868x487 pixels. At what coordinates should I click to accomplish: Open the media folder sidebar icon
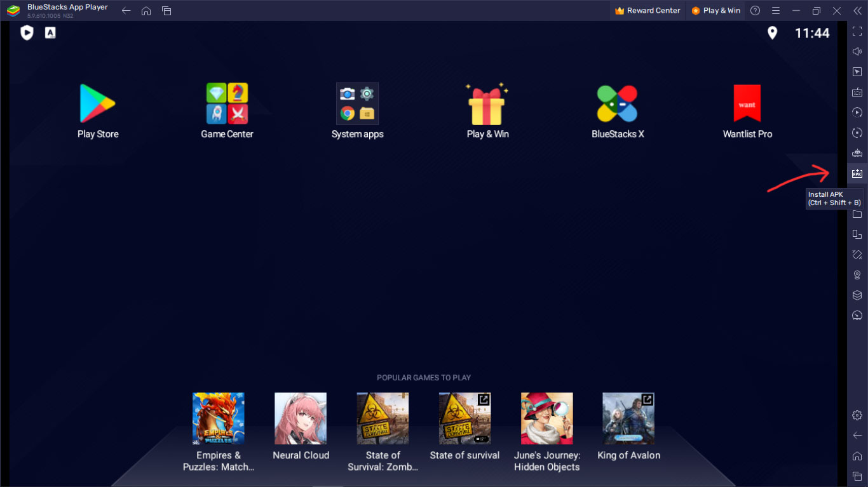tap(857, 214)
